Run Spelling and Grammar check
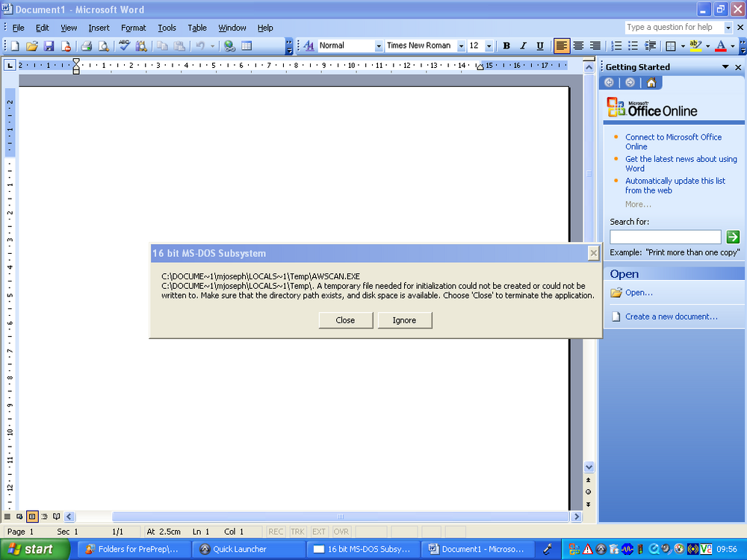Image resolution: width=747 pixels, height=560 pixels. 124,46
